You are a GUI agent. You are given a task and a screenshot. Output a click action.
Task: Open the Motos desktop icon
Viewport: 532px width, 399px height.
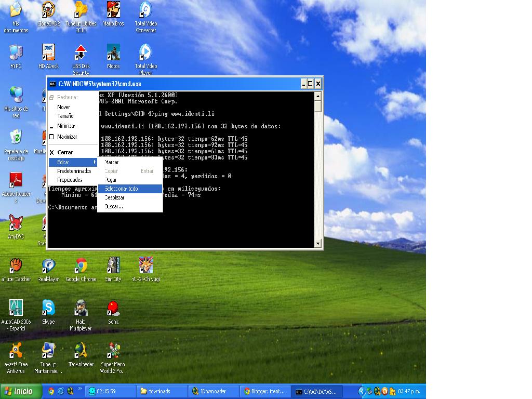(x=113, y=57)
